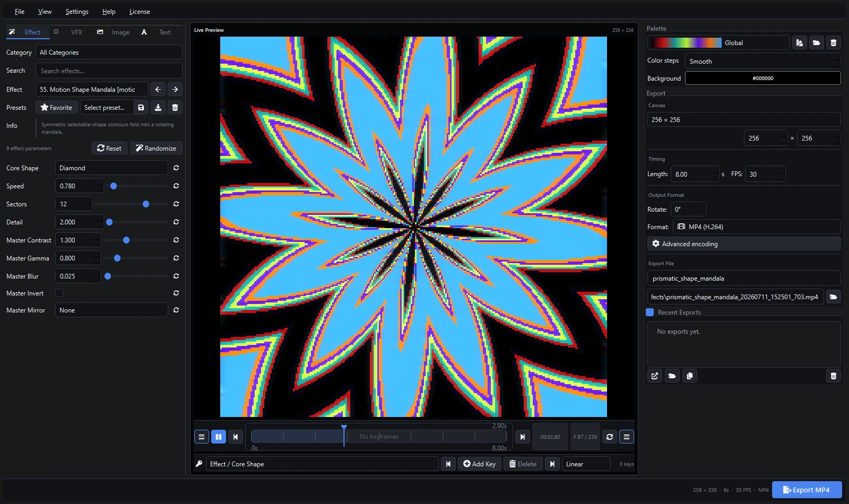The image size is (849, 504).
Task: Click the Reset parameters button
Action: point(109,149)
